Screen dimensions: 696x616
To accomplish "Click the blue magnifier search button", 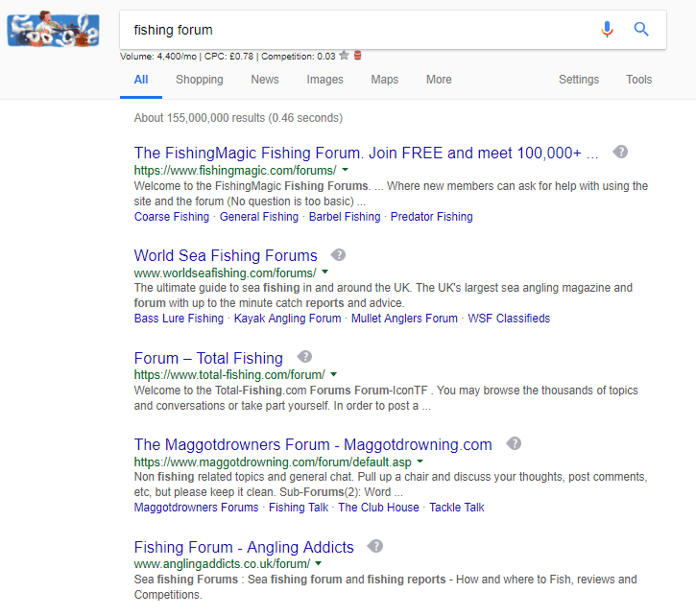I will tap(641, 30).
